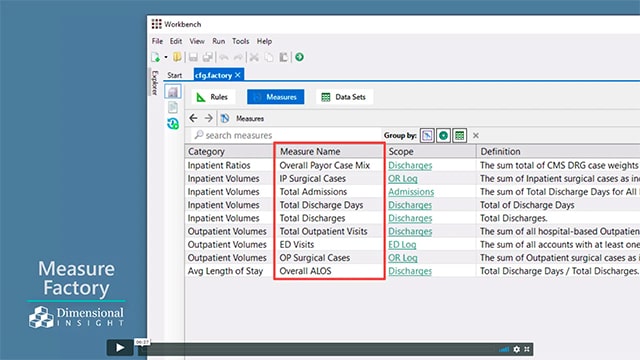Toggle group by data set grid icon
Screen dimensions: 640x360
click(460, 136)
